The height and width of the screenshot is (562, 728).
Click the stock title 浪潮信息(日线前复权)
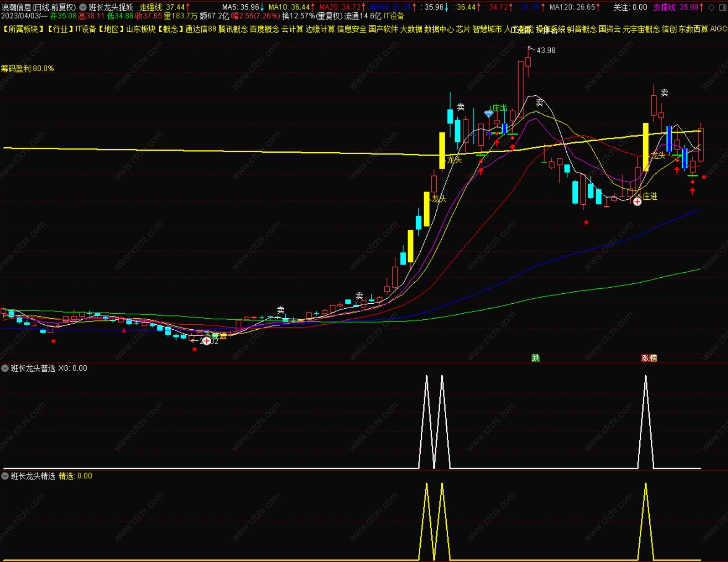[39, 7]
